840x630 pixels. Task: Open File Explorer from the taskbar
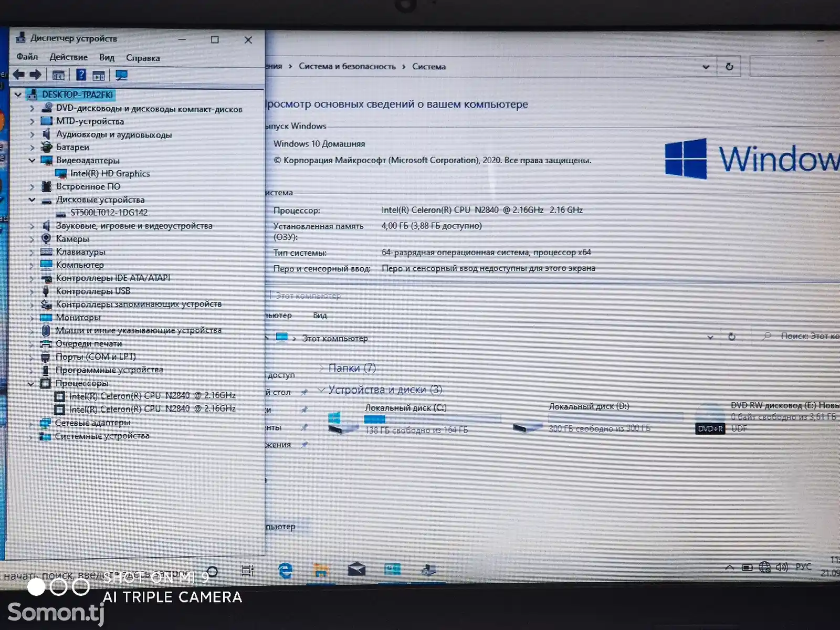[x=321, y=570]
